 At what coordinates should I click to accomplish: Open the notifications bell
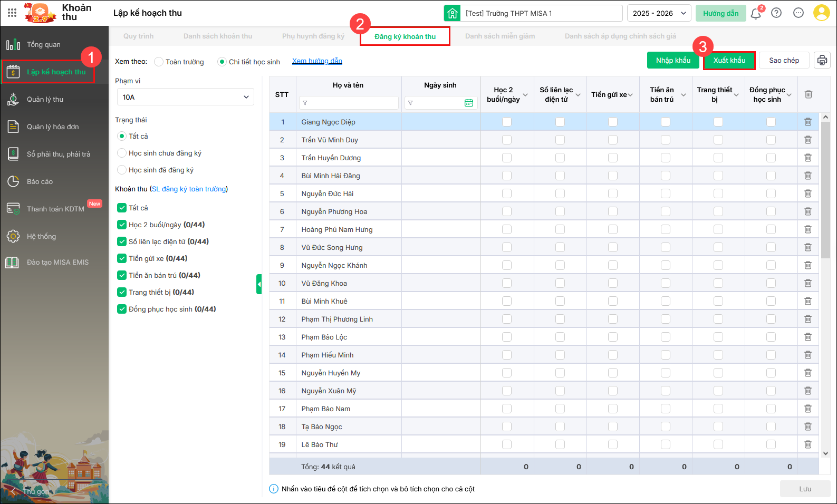pos(756,13)
